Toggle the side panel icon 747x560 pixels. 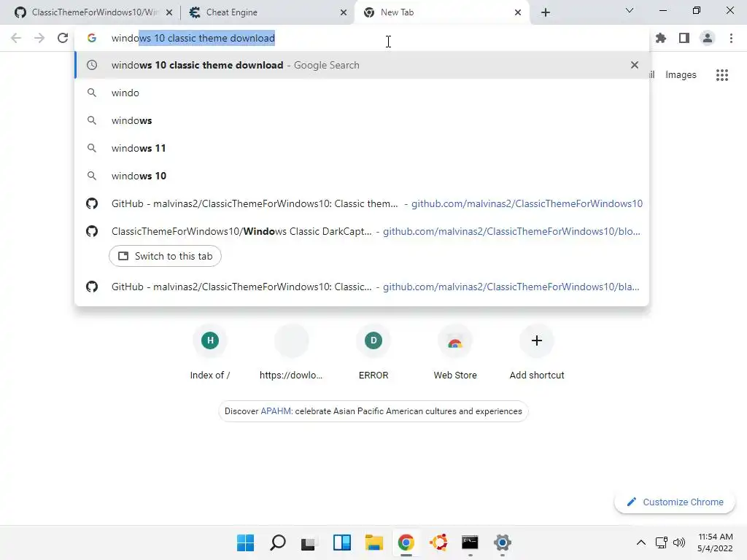[684, 38]
